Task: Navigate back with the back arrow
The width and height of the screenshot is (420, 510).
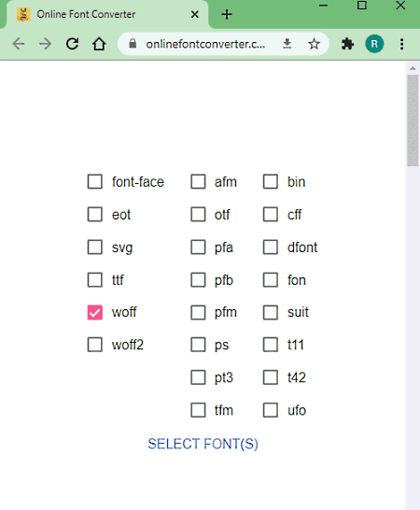Action: 19,44
